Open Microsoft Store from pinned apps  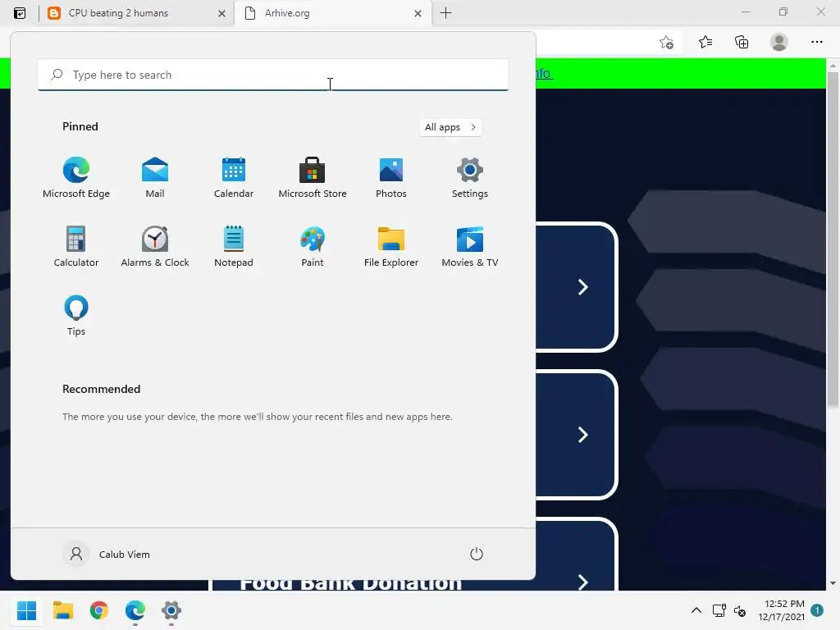(x=313, y=178)
